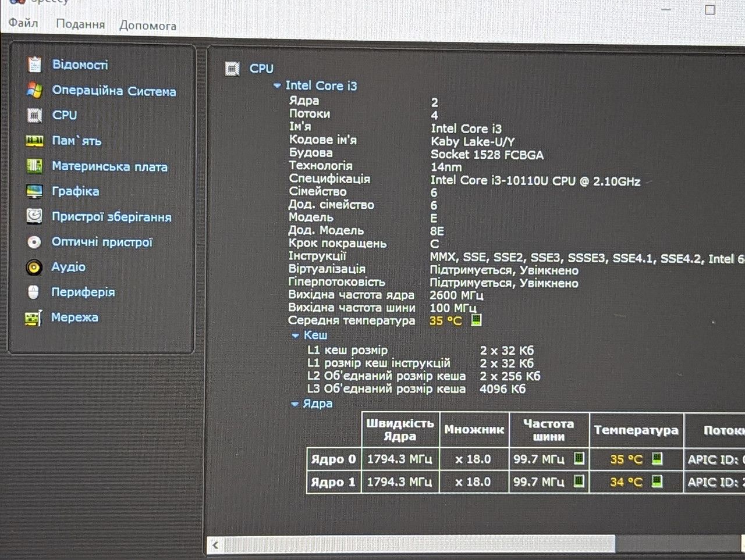
Task: Click the Оптичні пристрої disc icon
Action: pyautogui.click(x=34, y=242)
